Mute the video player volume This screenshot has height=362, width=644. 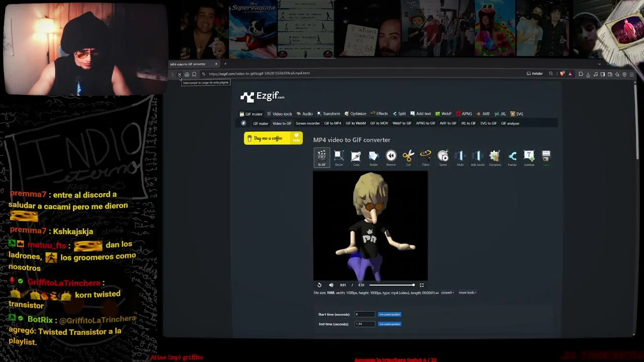click(331, 285)
